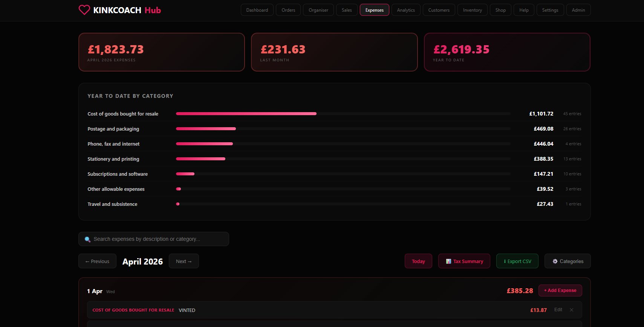Click the Last Month total card
Screen dimensions: 644x327
(x=334, y=52)
